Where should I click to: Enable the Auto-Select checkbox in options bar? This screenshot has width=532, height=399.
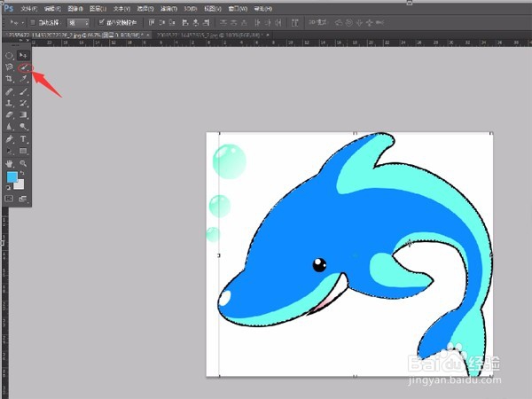(35, 21)
